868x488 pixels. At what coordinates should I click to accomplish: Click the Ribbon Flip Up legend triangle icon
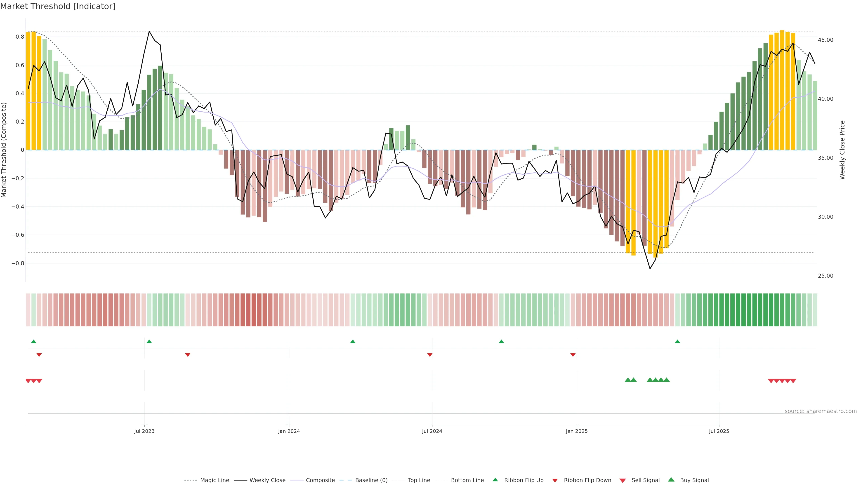495,480
